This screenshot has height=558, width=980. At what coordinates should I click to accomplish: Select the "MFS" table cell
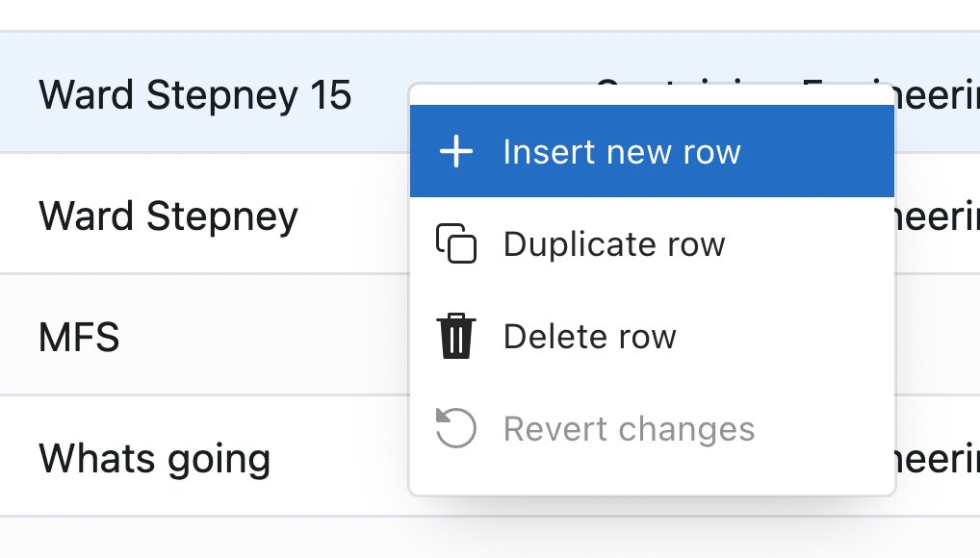(x=79, y=338)
